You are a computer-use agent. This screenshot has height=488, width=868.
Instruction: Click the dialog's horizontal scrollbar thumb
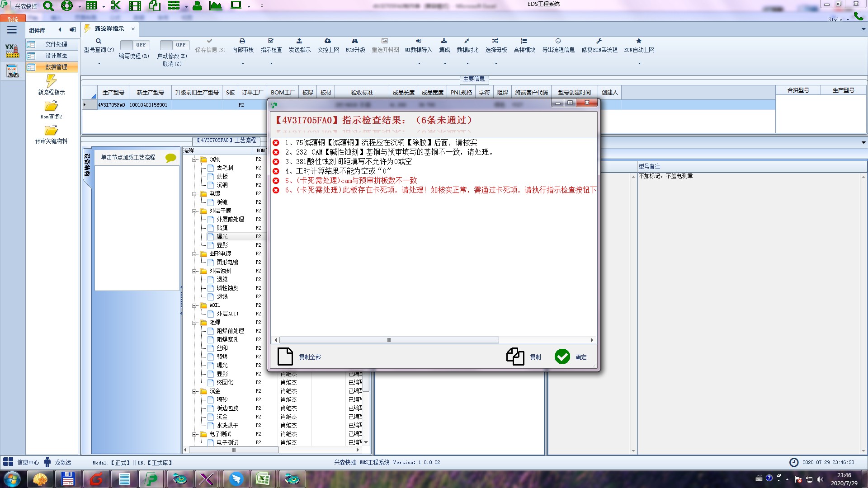point(389,340)
